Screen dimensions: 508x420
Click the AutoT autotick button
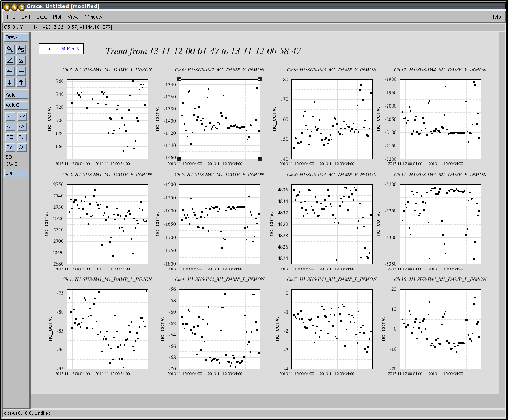16,95
